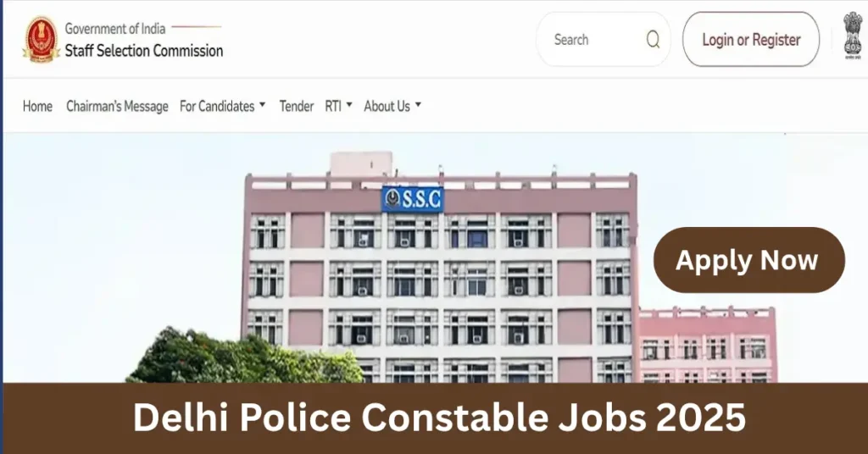Click the SSC building banner image
Viewport: 868px width, 454px height.
pyautogui.click(x=436, y=257)
